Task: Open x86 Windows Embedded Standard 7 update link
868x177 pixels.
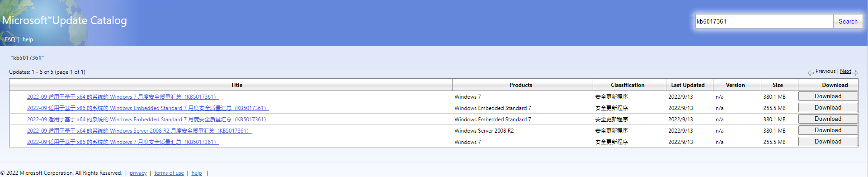Action: [x=148, y=108]
